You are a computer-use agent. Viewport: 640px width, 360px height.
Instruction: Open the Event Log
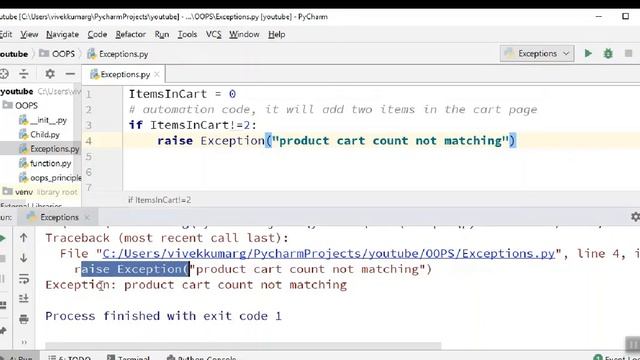pos(616,357)
